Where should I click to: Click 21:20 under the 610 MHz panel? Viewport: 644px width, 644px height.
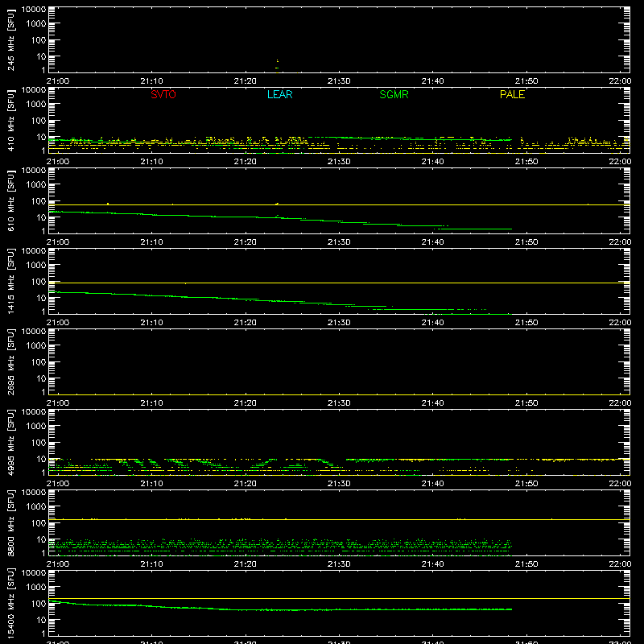[246, 242]
